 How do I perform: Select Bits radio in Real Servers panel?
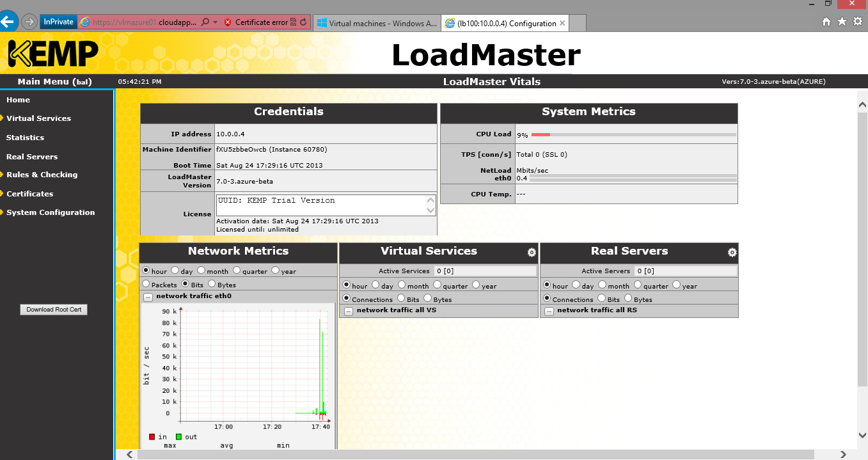[x=602, y=299]
